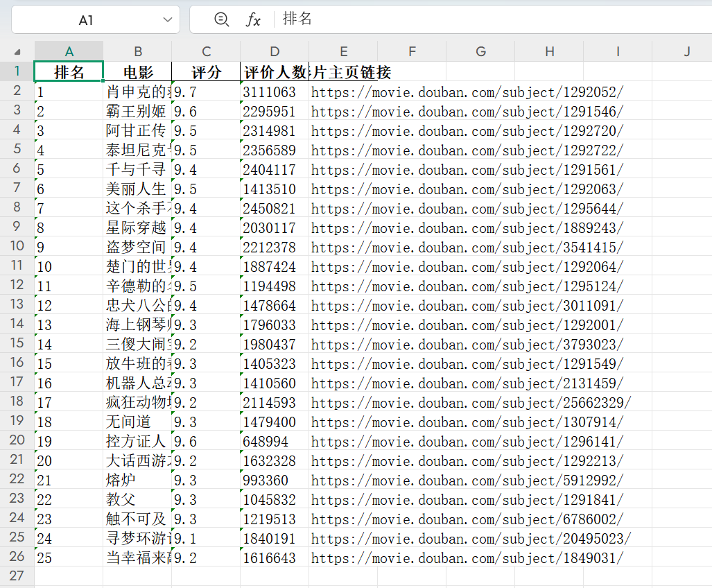Select column C header
This screenshot has height=588, width=712.
coord(206,51)
